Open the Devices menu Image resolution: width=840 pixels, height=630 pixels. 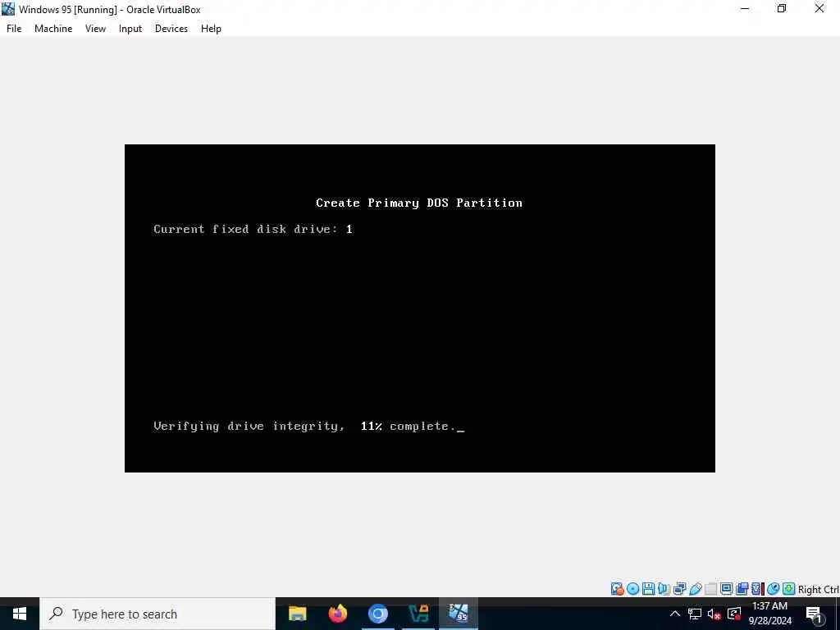point(171,29)
